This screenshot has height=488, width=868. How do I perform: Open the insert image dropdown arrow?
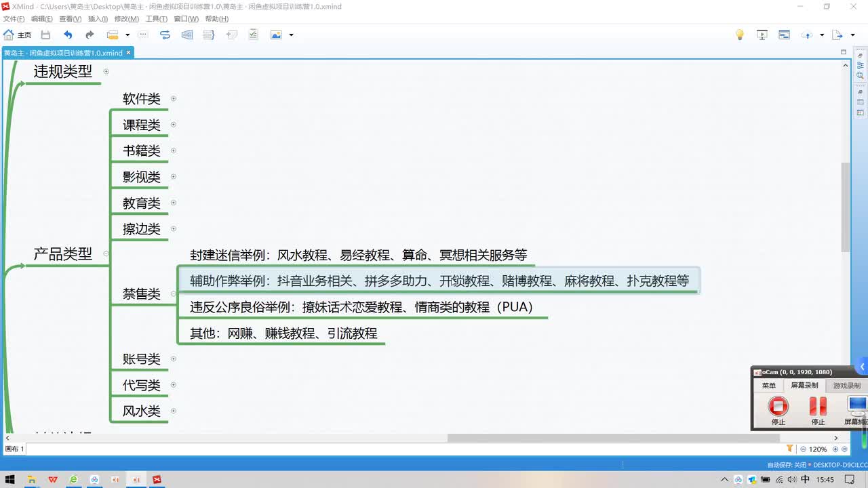(x=291, y=35)
